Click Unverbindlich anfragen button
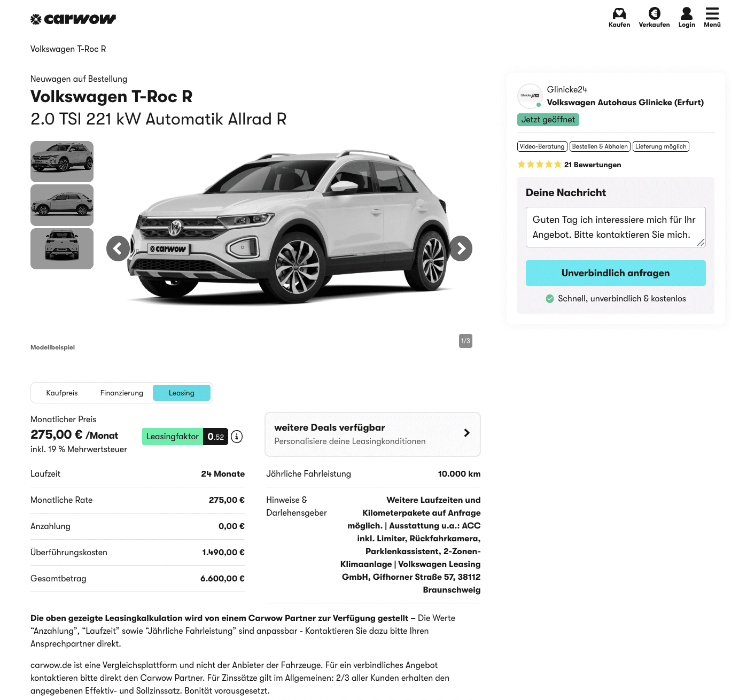Viewport: 731px width, 700px height. coord(616,273)
